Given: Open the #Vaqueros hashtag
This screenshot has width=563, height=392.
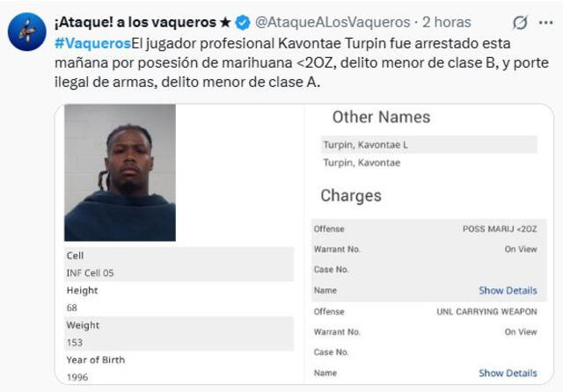Looking at the screenshot, I should pos(92,43).
